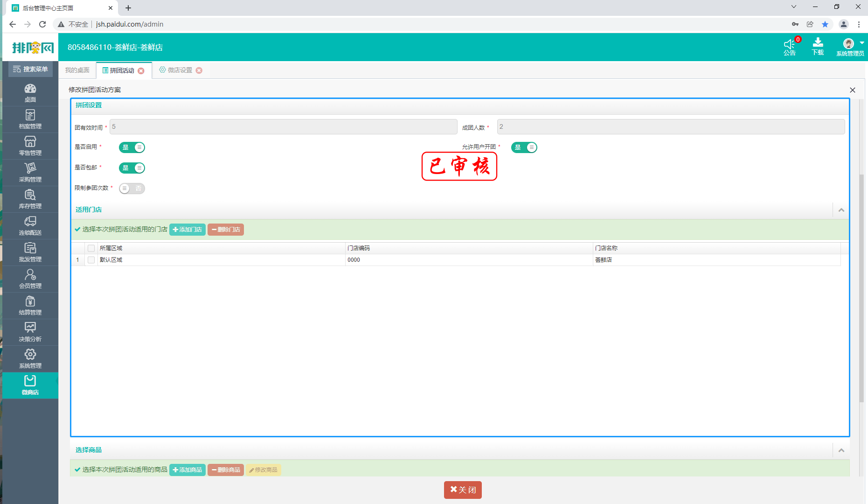Click the 删除商品 button
This screenshot has width=868, height=504.
click(226, 470)
